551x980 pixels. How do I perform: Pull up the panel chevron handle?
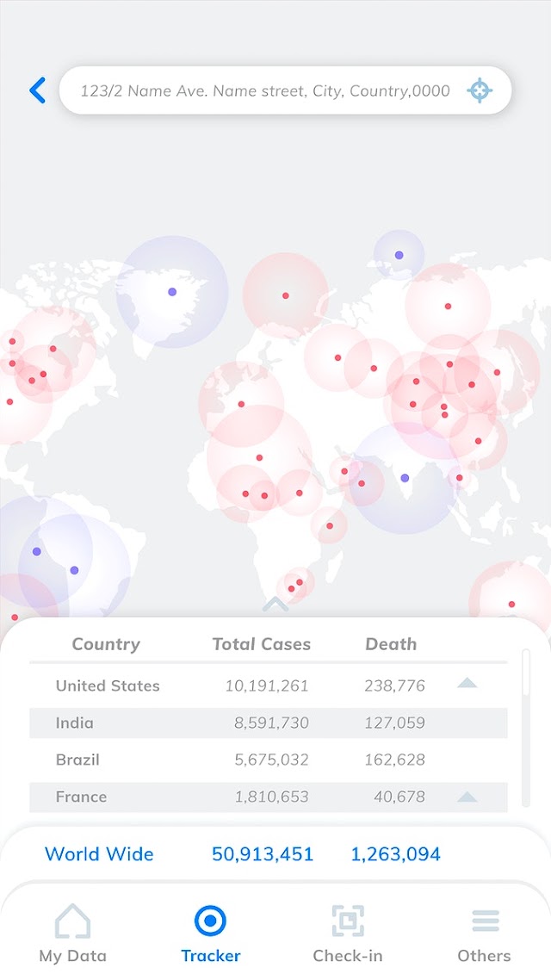pyautogui.click(x=275, y=604)
